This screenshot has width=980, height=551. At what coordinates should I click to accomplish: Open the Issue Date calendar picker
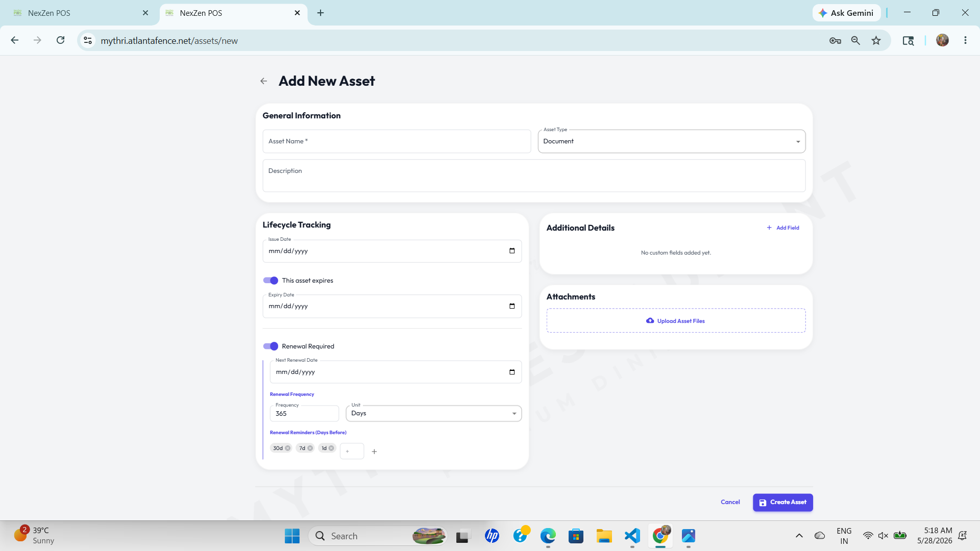(x=512, y=251)
